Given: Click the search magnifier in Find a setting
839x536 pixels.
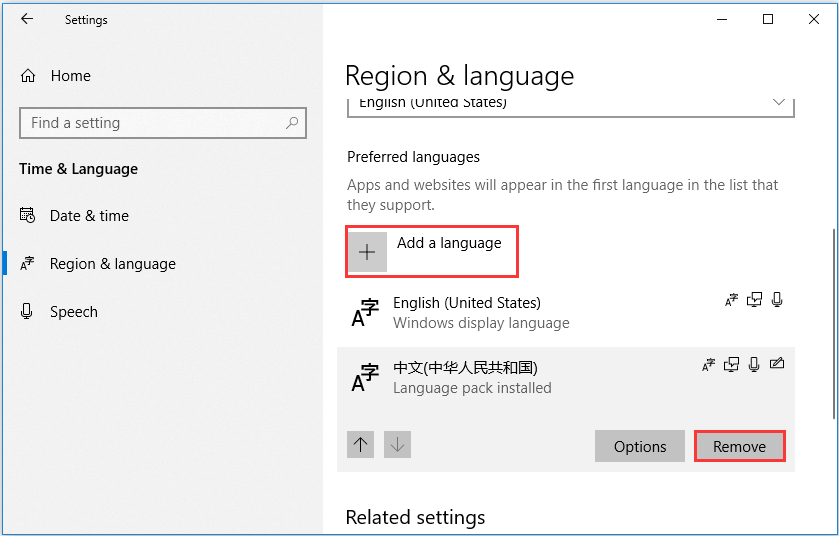Looking at the screenshot, I should coord(292,123).
